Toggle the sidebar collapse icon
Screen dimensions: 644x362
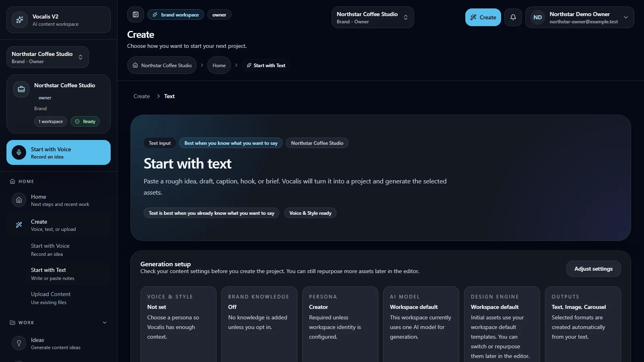pos(136,14)
